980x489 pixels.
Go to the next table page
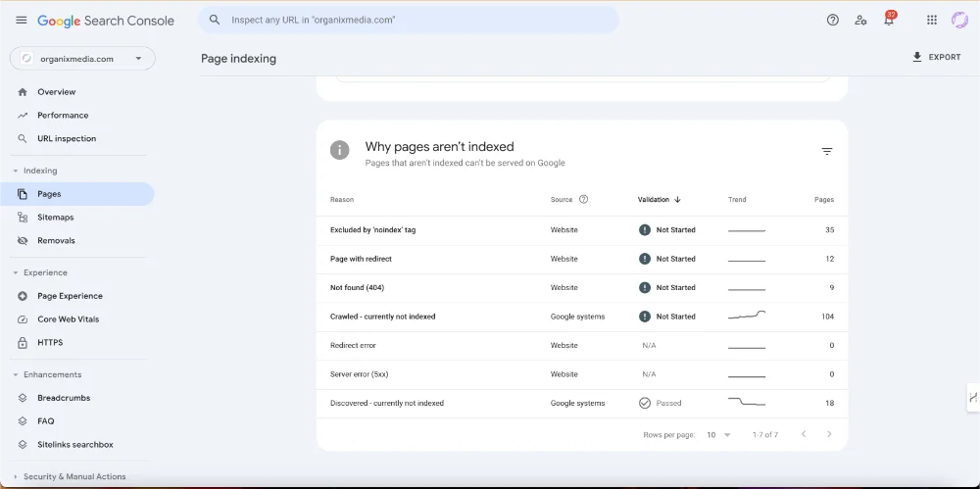tap(829, 434)
